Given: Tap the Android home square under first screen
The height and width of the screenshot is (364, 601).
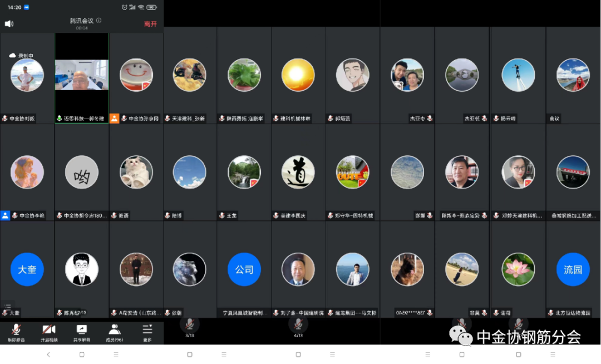Looking at the screenshot, I should (82, 355).
